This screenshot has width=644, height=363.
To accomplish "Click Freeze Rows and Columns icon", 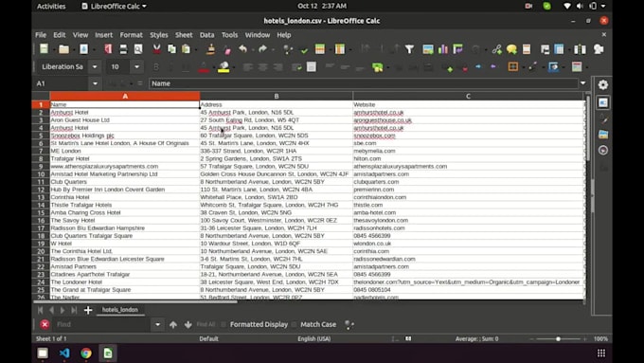I will [559, 49].
